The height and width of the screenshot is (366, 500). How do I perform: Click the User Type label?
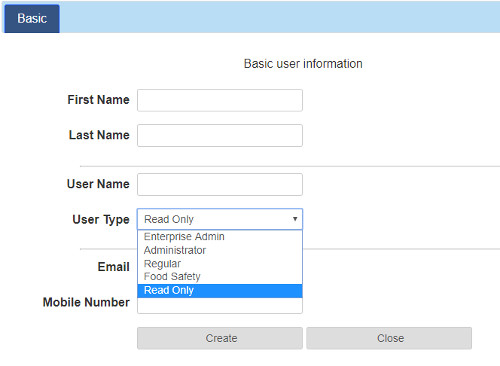pyautogui.click(x=101, y=220)
